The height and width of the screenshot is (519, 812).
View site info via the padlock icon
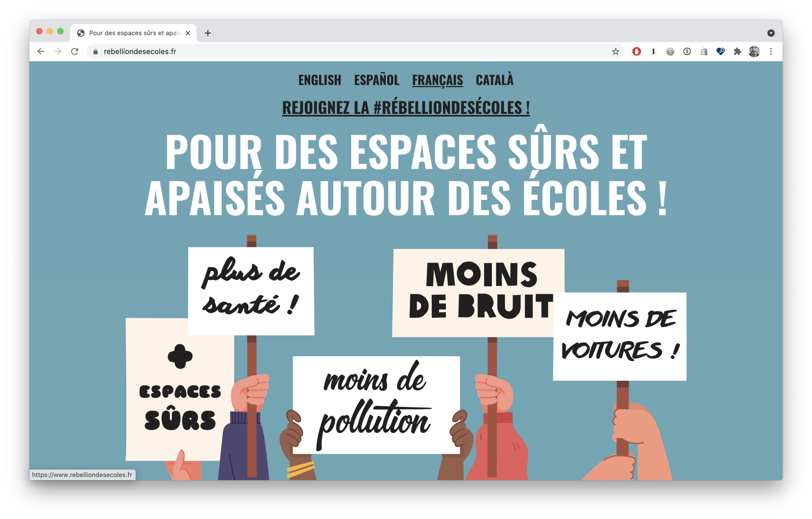(96, 52)
